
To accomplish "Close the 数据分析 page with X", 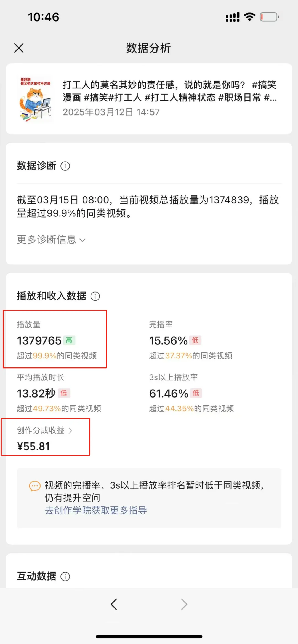I will (19, 48).
